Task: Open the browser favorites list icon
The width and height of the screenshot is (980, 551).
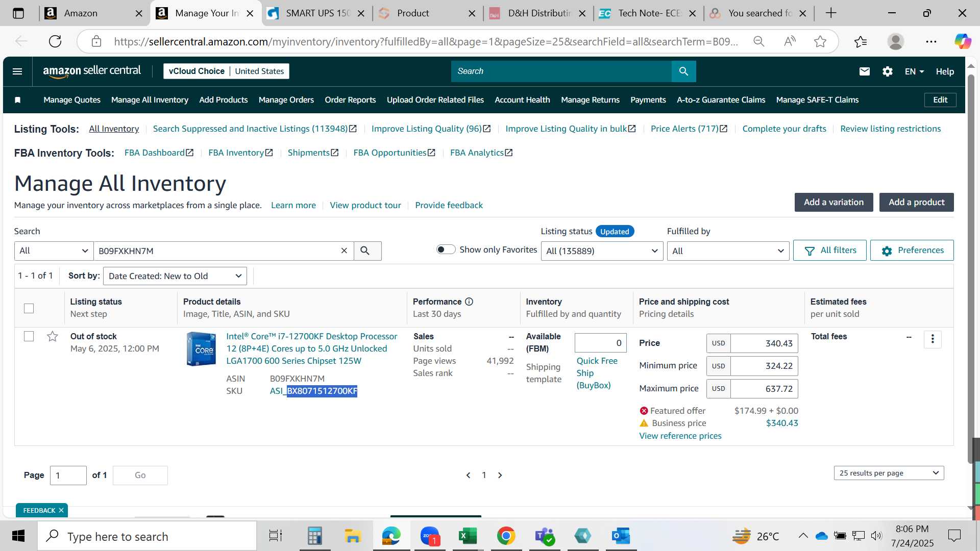Action: tap(861, 41)
